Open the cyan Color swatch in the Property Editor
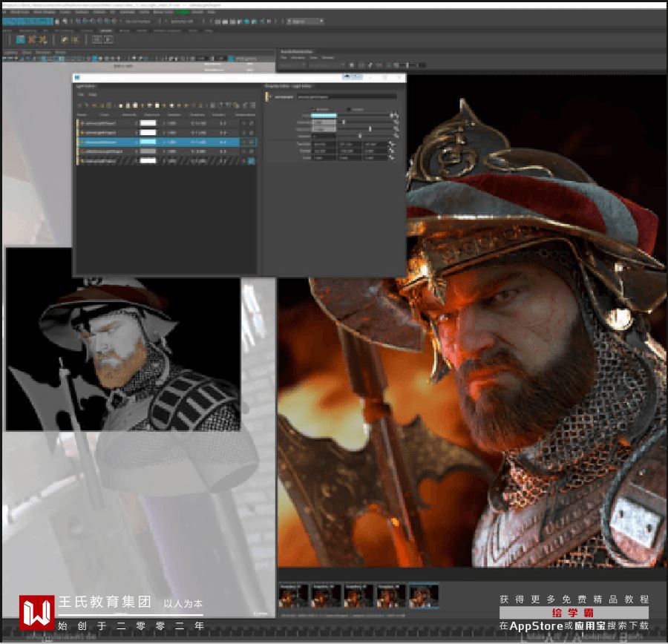This screenshot has height=644, width=668. (x=324, y=116)
